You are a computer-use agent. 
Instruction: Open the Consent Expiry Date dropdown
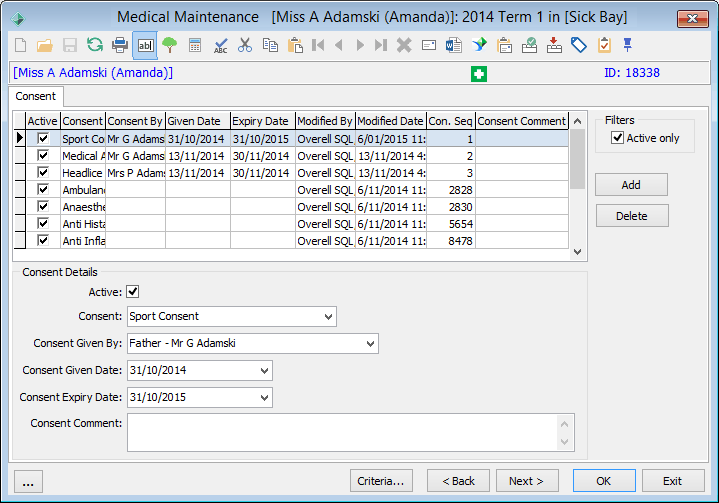[264, 398]
